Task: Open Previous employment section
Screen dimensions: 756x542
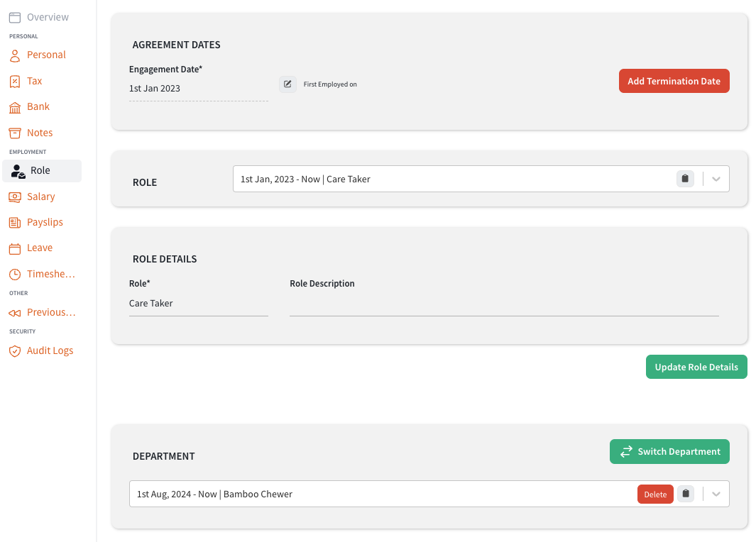Action: click(43, 312)
